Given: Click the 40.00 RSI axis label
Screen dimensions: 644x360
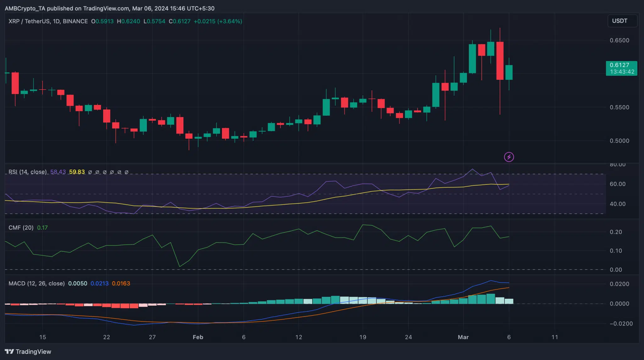Looking at the screenshot, I should pyautogui.click(x=618, y=204).
